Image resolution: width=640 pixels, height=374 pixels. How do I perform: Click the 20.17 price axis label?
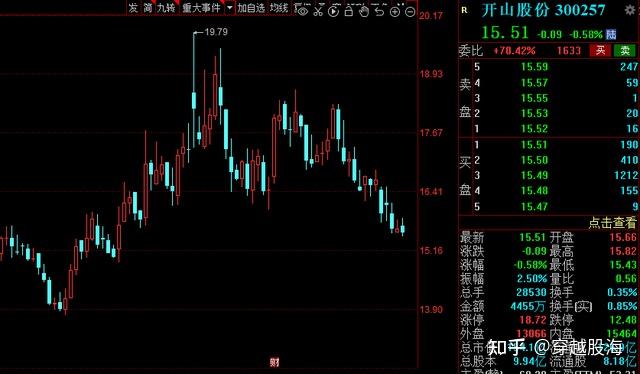click(x=431, y=16)
